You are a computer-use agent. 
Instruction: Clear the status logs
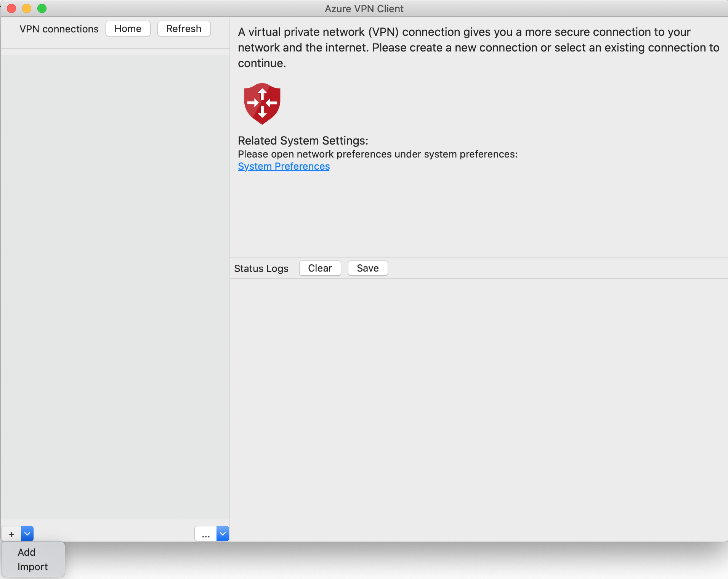(x=320, y=268)
